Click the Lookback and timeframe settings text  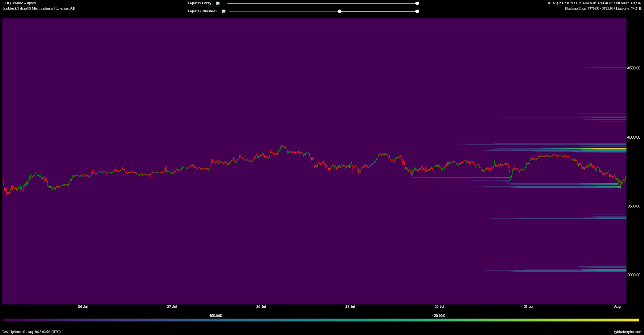[39, 8]
